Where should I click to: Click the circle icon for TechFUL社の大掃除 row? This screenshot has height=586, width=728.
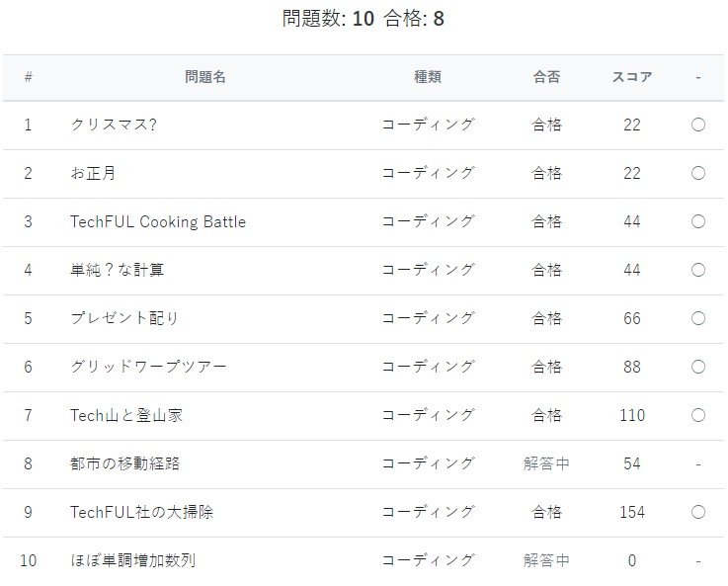click(x=698, y=512)
